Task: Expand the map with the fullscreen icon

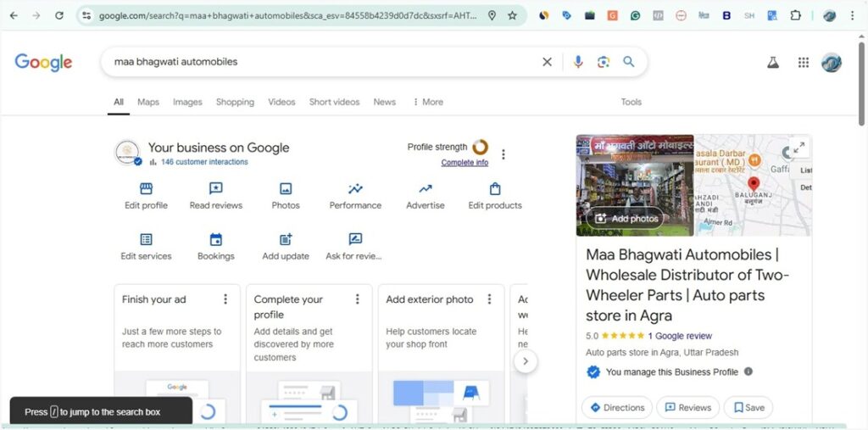Action: click(798, 148)
